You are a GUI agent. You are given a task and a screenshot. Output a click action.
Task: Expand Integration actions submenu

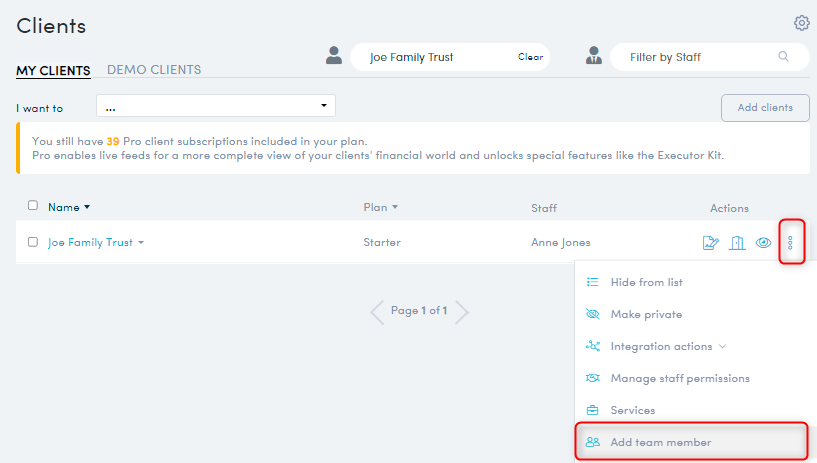coord(722,346)
